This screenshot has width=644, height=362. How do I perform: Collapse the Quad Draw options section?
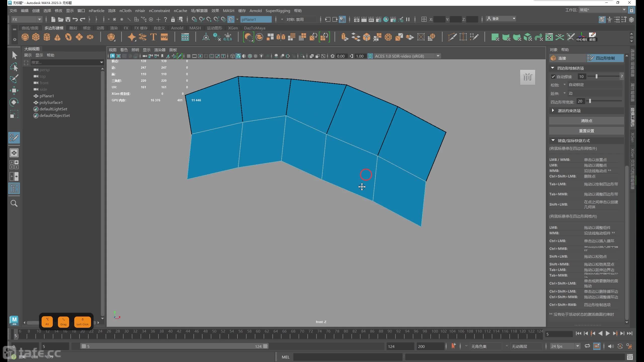click(552, 68)
